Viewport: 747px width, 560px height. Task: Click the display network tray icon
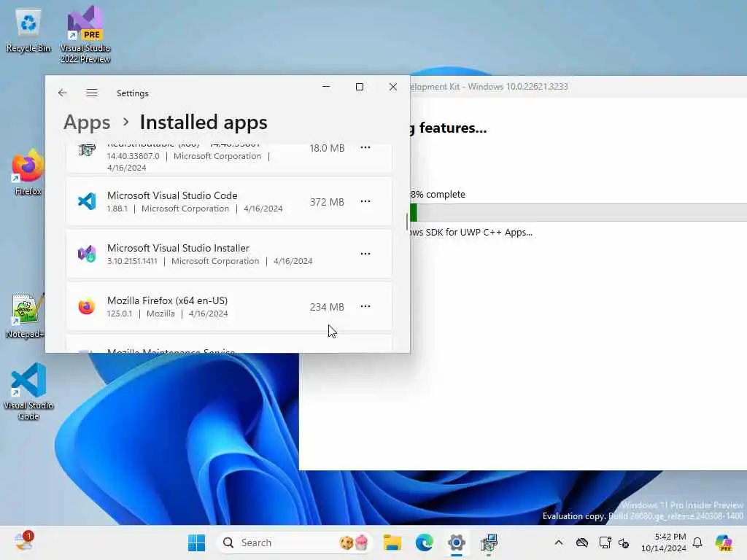[605, 542]
